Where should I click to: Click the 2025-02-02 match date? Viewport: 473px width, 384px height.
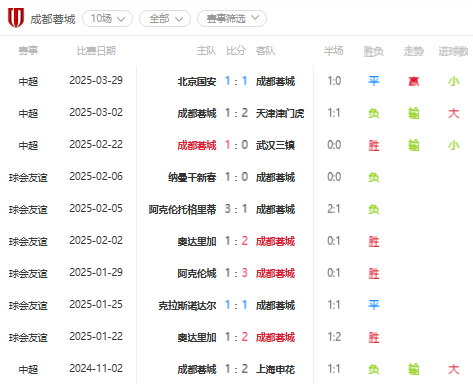tap(96, 240)
